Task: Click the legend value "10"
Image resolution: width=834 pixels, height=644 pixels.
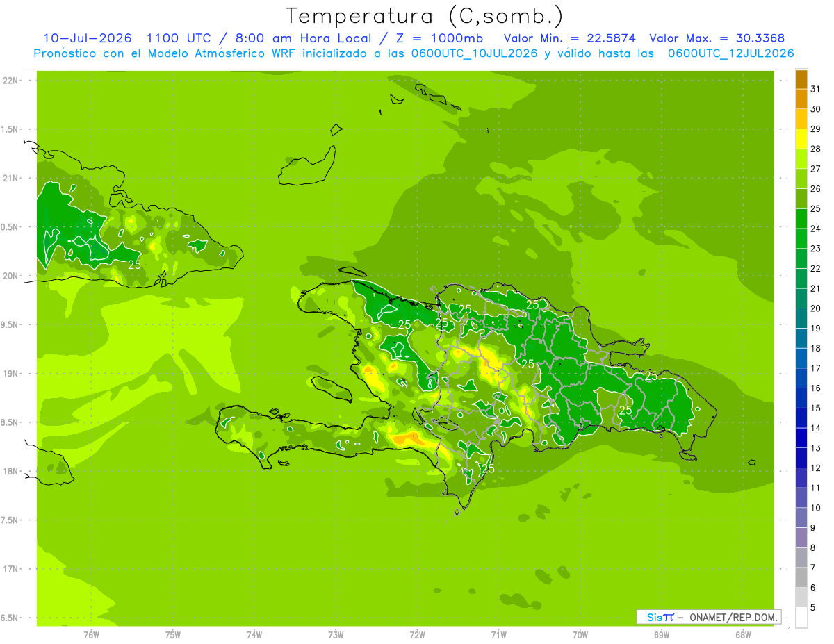Action: click(x=815, y=508)
